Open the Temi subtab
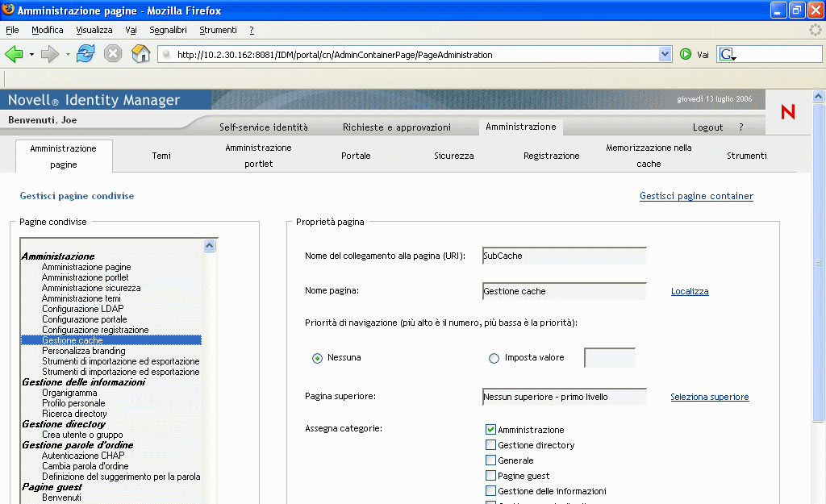826x504 pixels. [x=161, y=156]
